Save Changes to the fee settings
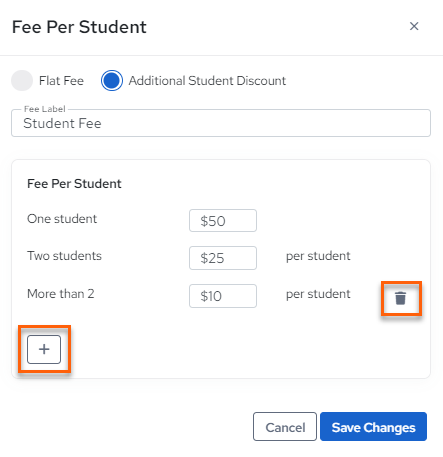 click(x=373, y=427)
